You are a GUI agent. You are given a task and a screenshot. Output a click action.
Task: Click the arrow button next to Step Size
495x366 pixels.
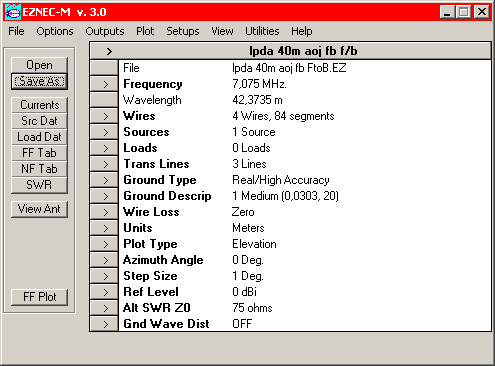pyautogui.click(x=104, y=276)
